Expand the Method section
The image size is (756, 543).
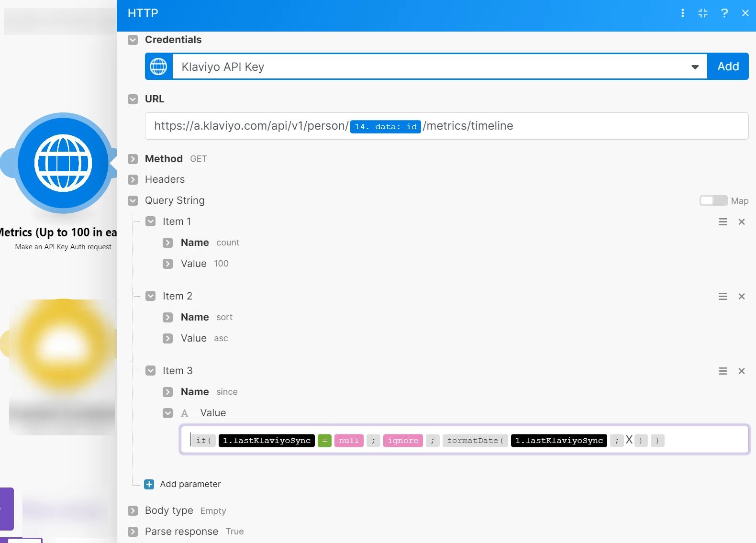click(133, 159)
